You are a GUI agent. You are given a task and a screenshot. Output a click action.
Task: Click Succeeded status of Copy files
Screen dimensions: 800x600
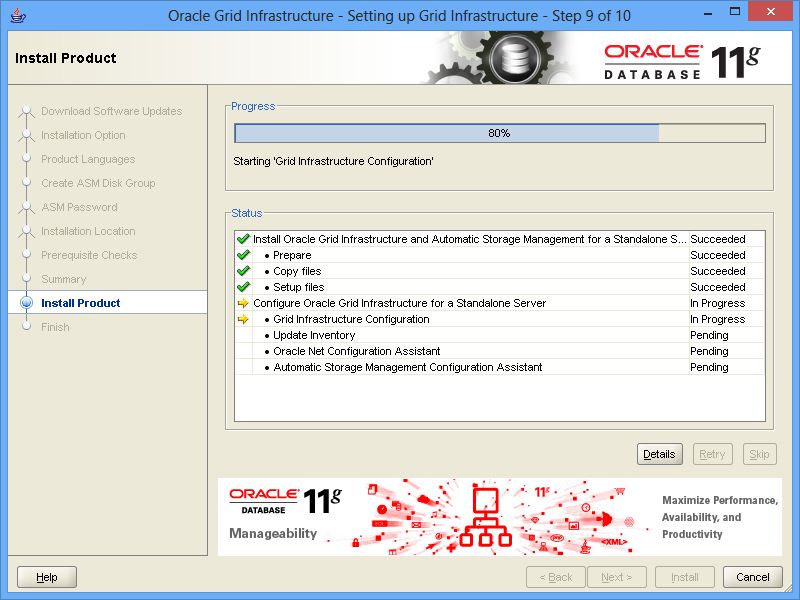point(717,271)
